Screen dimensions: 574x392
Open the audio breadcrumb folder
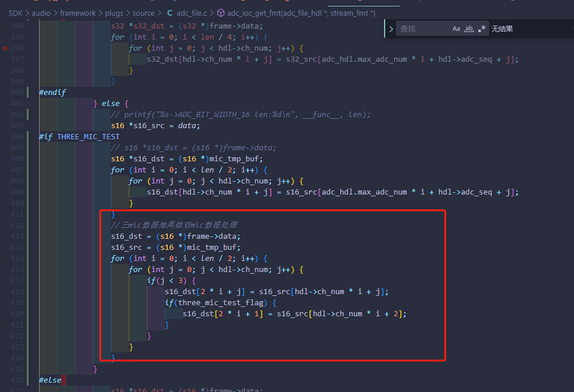click(41, 13)
